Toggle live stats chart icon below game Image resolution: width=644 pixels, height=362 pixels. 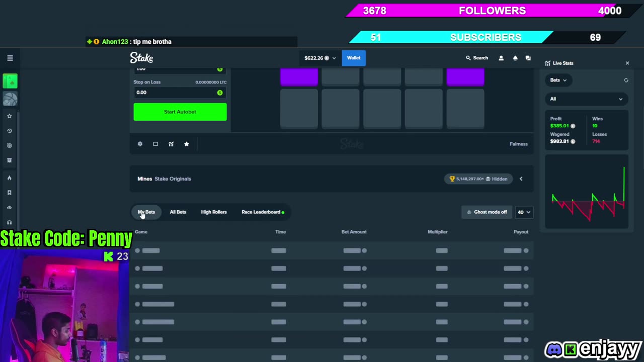tap(171, 144)
